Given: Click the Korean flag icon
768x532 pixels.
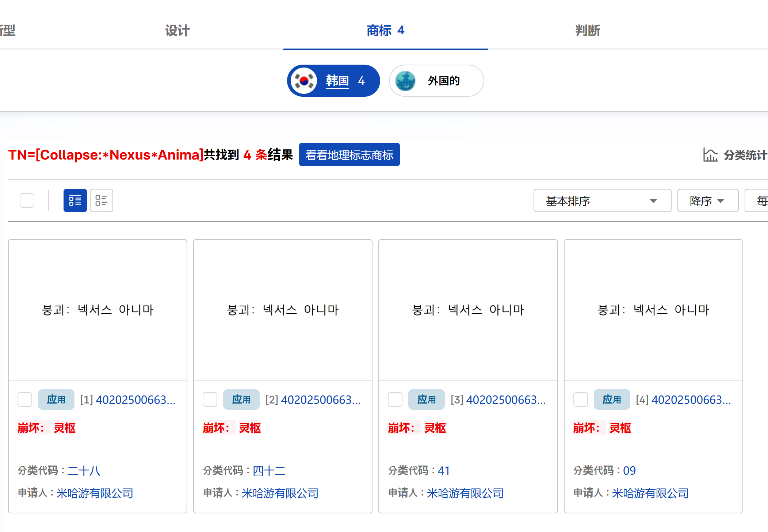Looking at the screenshot, I should coord(304,81).
